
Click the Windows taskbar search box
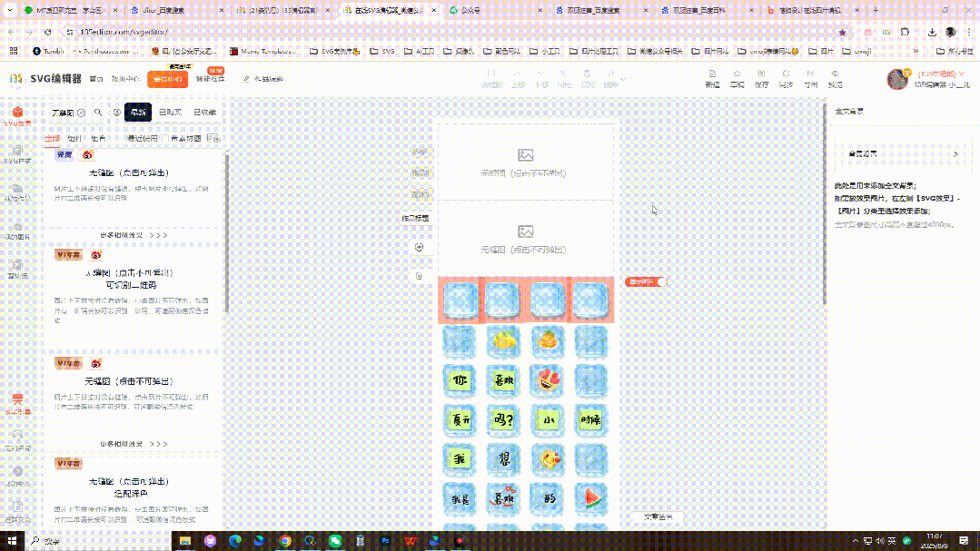tap(99, 541)
